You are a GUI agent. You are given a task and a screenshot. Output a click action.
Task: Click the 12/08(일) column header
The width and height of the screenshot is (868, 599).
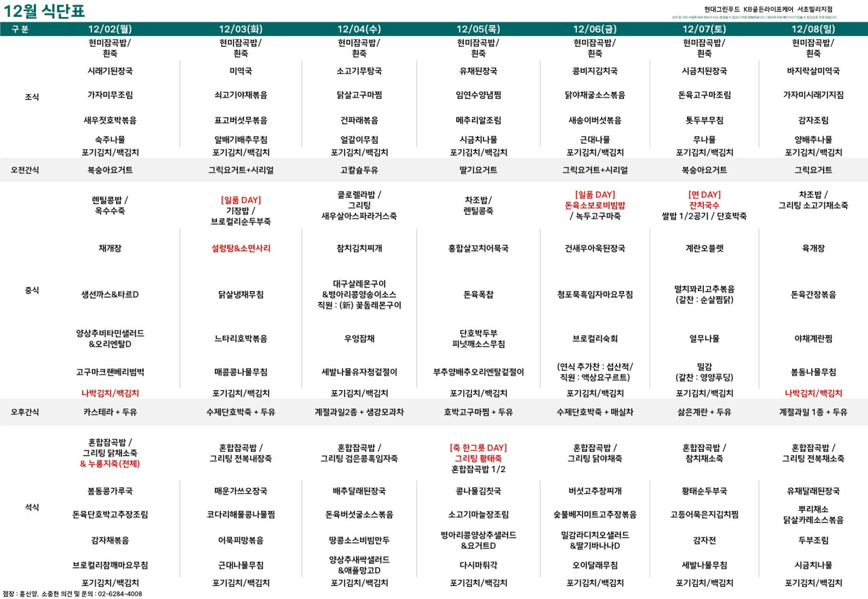coord(813,29)
